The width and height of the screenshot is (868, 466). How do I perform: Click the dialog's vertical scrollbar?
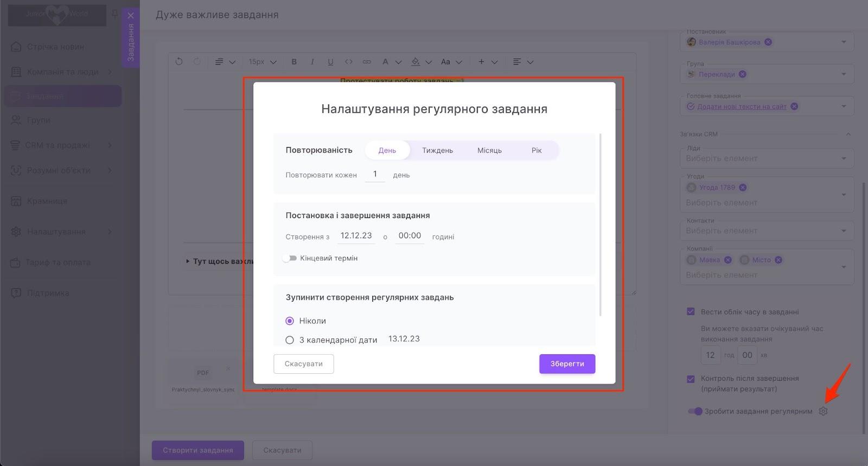coord(600,224)
